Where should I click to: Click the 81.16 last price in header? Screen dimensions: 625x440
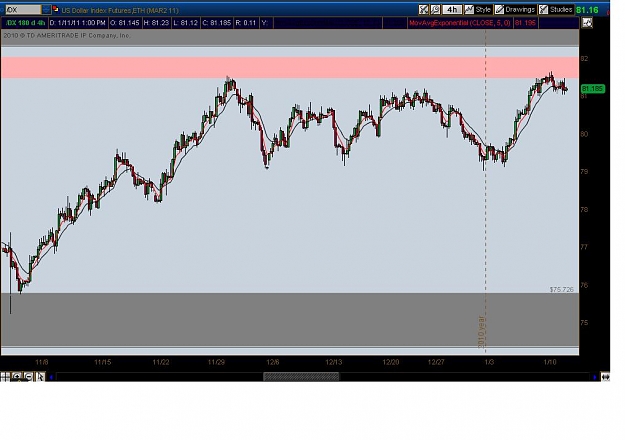pos(587,10)
